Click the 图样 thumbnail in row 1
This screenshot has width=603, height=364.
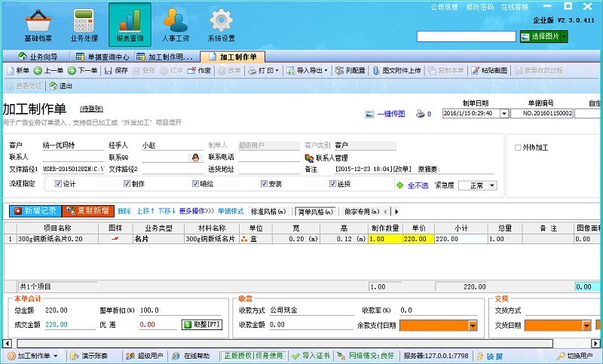115,239
